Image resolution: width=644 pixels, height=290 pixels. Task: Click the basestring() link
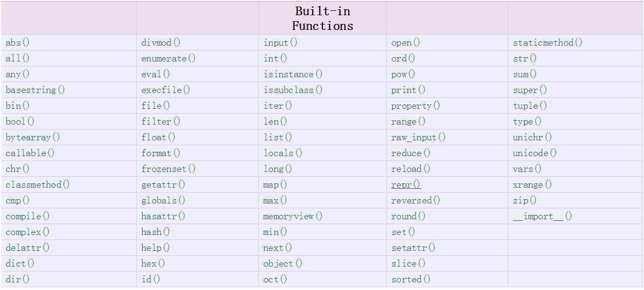(x=35, y=90)
